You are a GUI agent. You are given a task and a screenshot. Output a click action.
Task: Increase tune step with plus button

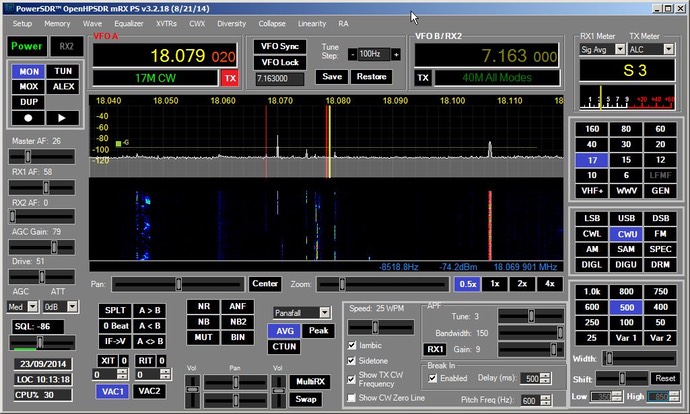396,54
